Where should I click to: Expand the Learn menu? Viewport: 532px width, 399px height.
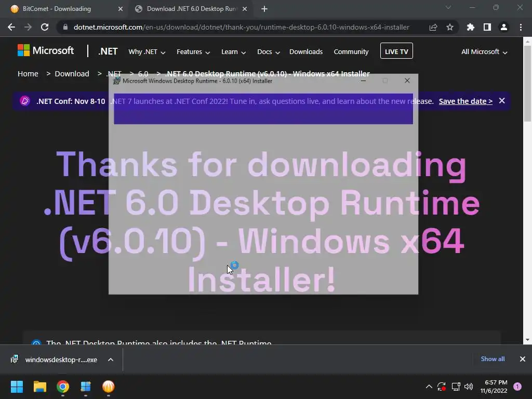click(233, 52)
